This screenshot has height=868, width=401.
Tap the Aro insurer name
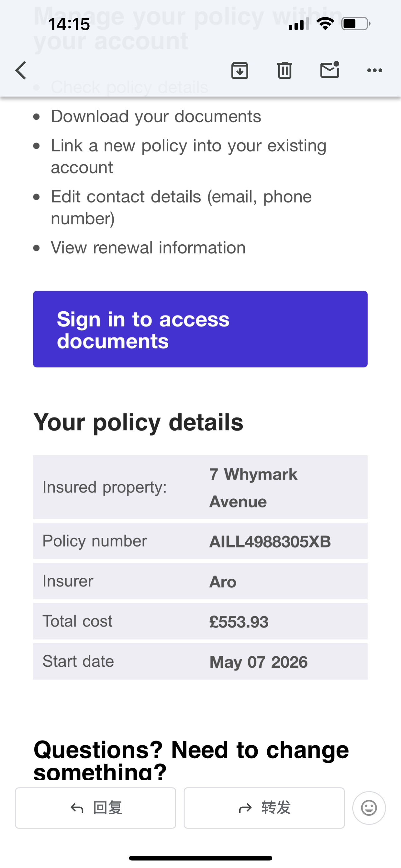(223, 582)
